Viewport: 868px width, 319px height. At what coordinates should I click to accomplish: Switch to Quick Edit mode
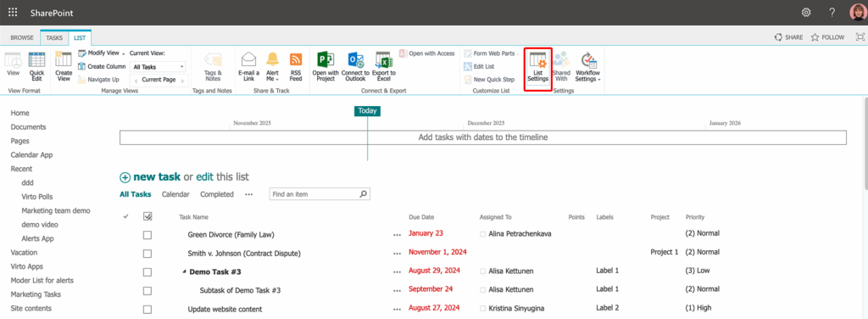click(x=36, y=67)
